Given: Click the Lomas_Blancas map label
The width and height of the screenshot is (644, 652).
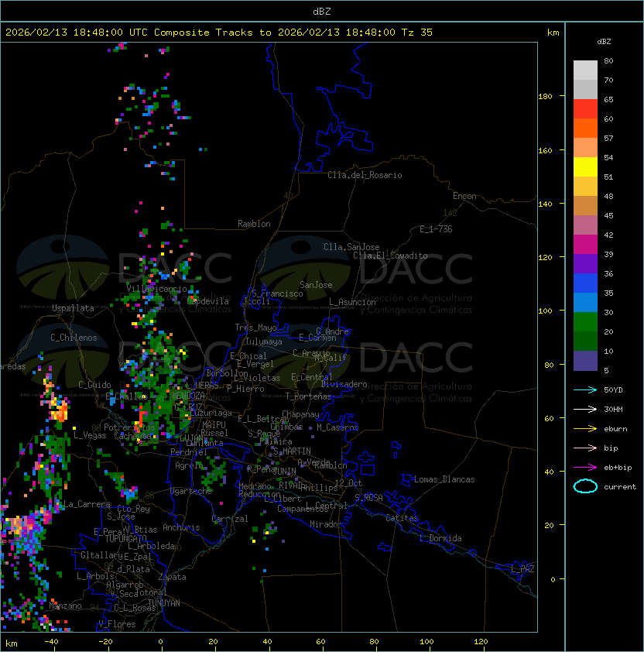Looking at the screenshot, I should tap(444, 479).
